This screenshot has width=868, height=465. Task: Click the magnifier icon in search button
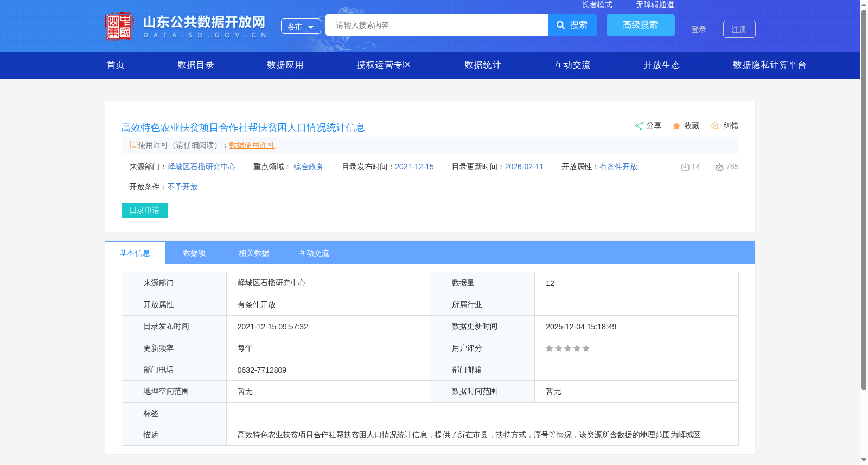(561, 25)
